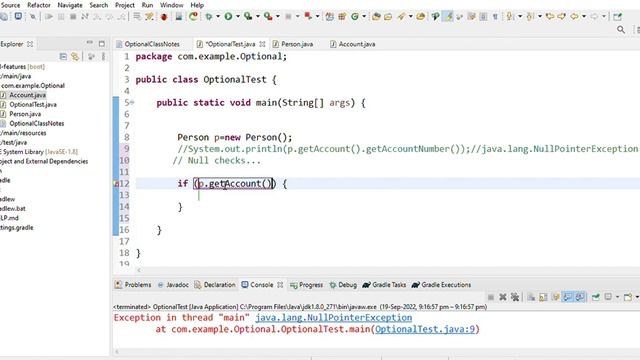Toggle the breakpoint marker on line 12
Screen dimensions: 640x360
116,184
